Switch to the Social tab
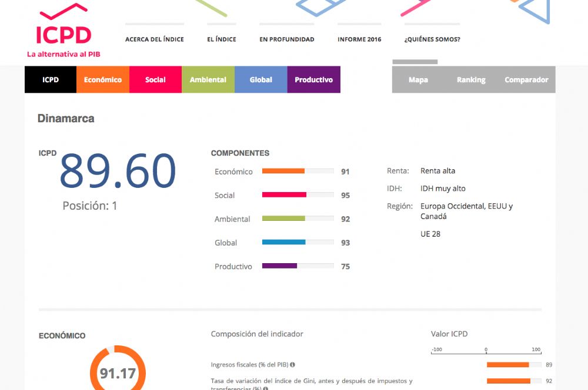This screenshot has width=588, height=390. pos(155,80)
